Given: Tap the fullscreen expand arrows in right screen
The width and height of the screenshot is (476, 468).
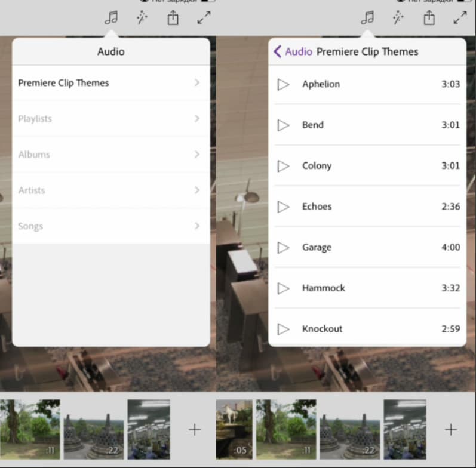Looking at the screenshot, I should click(460, 17).
